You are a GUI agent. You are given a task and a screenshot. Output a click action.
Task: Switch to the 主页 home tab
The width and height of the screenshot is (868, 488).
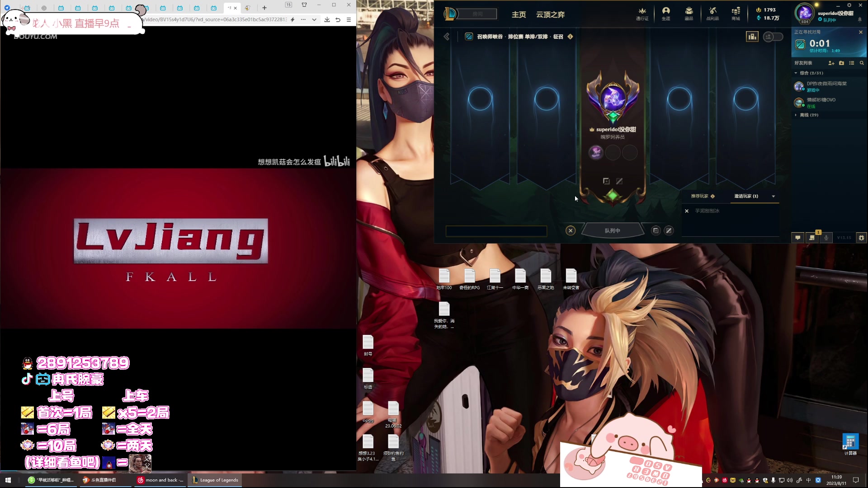519,14
